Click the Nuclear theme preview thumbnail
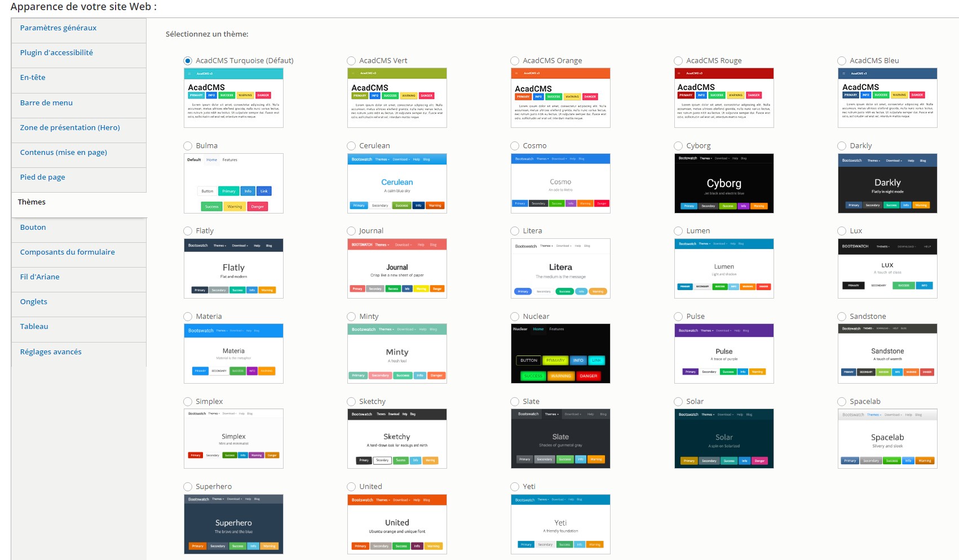Screen dimensions: 959x560 point(560,353)
